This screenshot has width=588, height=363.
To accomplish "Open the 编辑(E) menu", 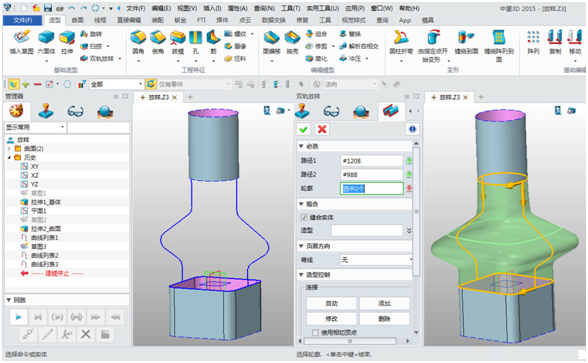I will click(x=161, y=8).
